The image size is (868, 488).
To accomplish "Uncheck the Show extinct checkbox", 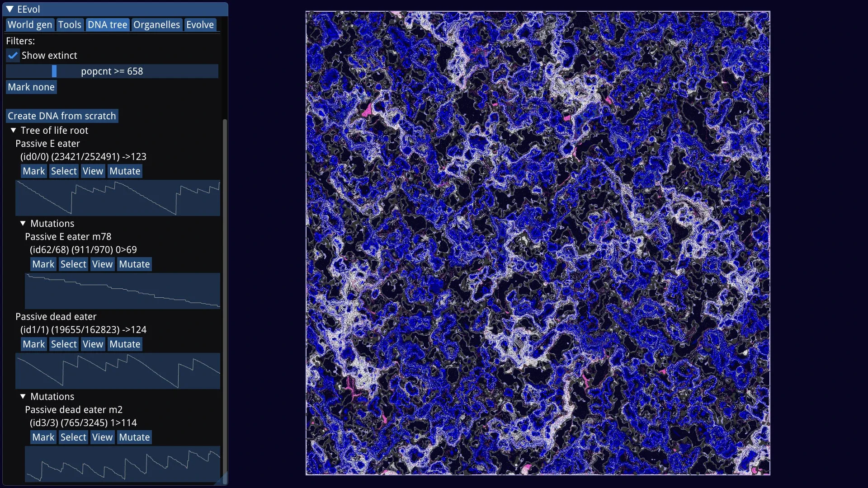I will click(13, 56).
